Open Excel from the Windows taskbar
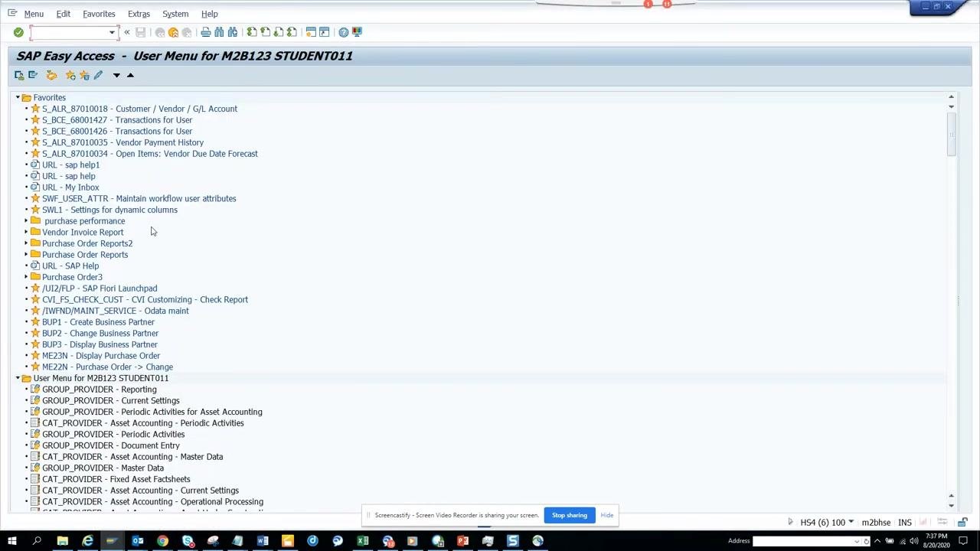 click(363, 541)
